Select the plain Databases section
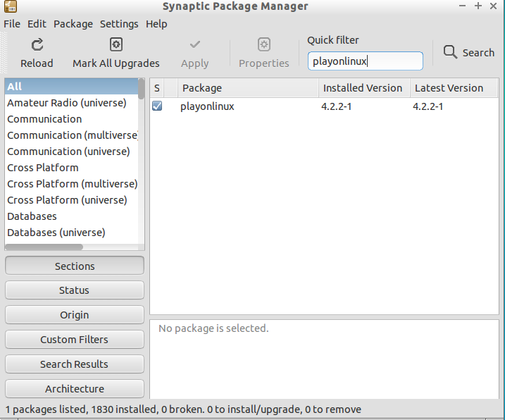This screenshot has height=420, width=505. point(72,216)
